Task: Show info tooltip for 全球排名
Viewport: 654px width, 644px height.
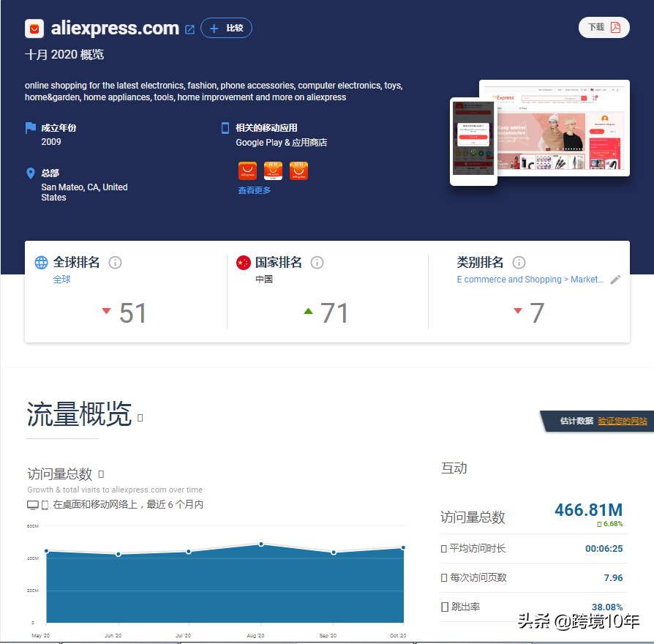Action: (115, 263)
